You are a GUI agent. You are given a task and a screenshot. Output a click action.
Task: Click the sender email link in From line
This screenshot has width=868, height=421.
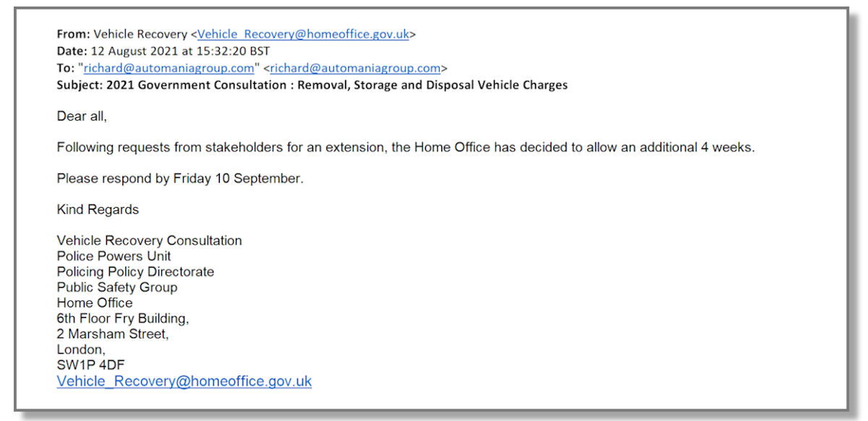pyautogui.click(x=304, y=34)
